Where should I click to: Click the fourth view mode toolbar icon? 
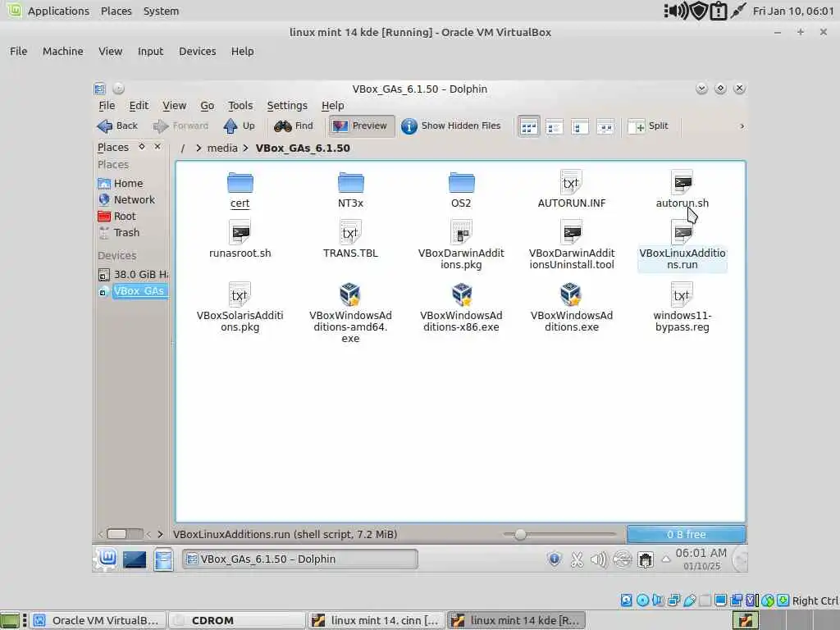[605, 127]
